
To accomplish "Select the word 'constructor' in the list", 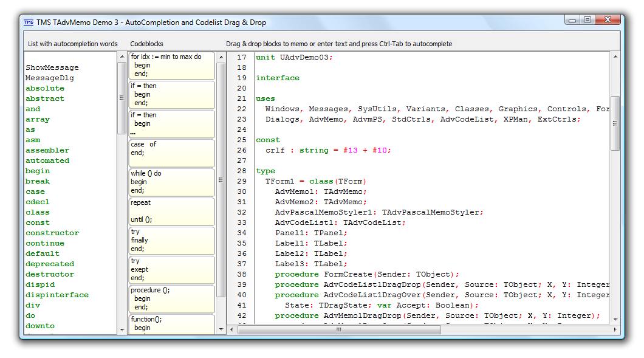I will click(52, 233).
